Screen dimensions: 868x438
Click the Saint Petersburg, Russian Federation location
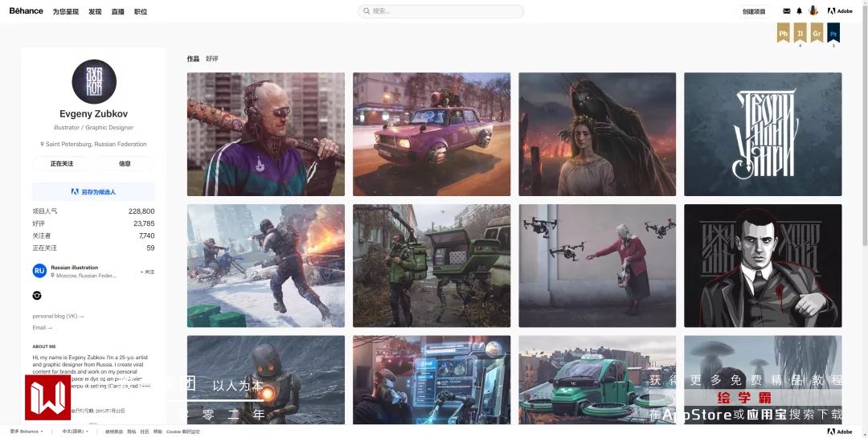coord(93,144)
